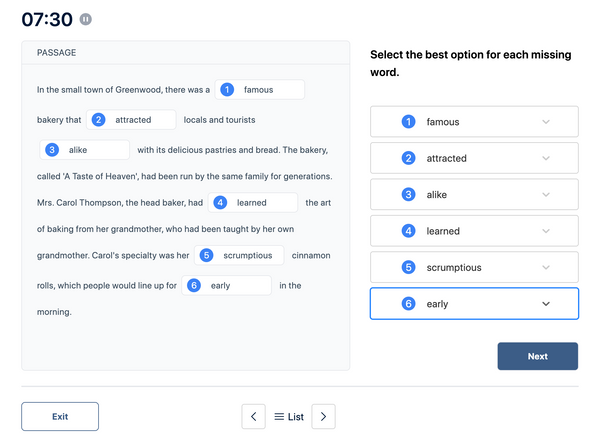Click blank 5 'scrumptious' in the passage
The width and height of the screenshot is (600, 442).
[239, 255]
